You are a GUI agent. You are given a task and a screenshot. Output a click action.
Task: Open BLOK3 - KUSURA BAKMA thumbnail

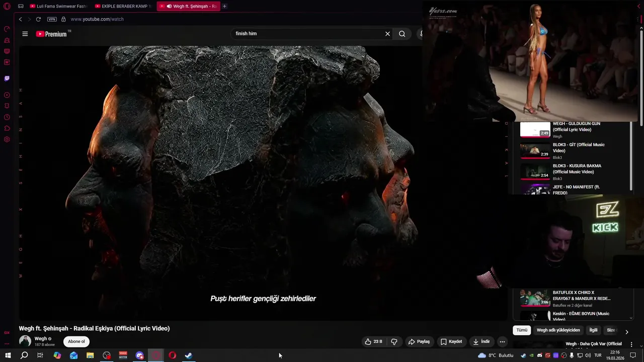click(535, 171)
